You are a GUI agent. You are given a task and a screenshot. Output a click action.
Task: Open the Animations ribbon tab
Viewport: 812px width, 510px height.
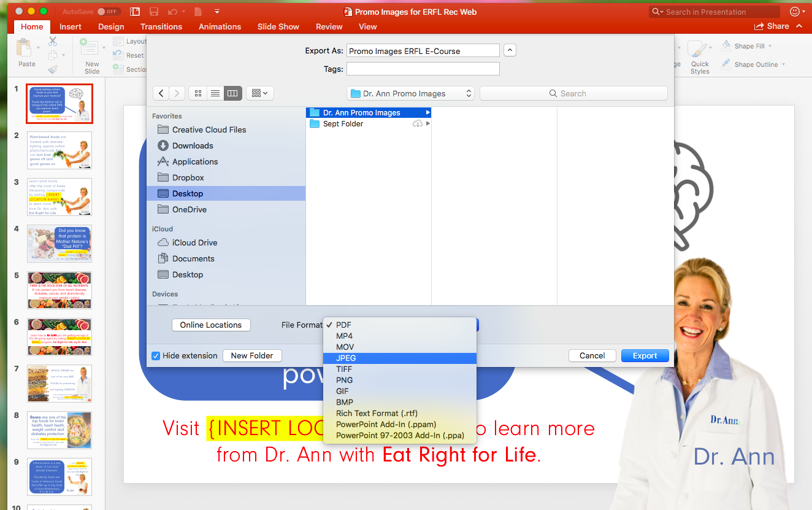pyautogui.click(x=220, y=26)
